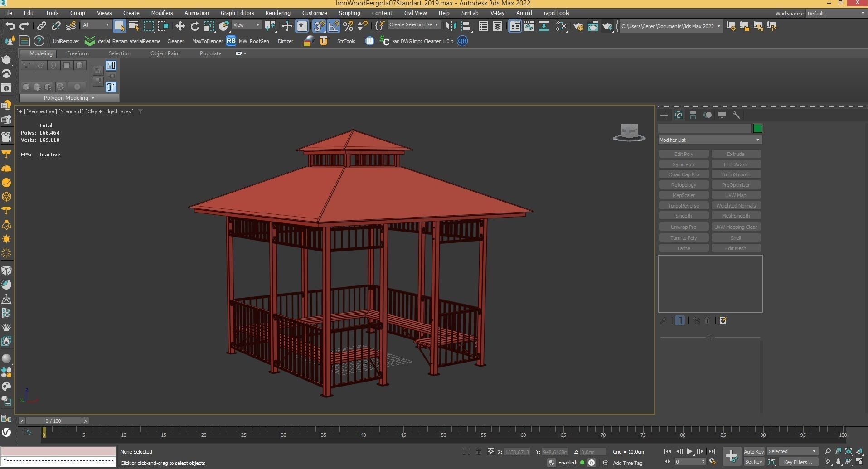868x469 pixels.
Task: Click the X coordinate input field
Action: click(517, 452)
